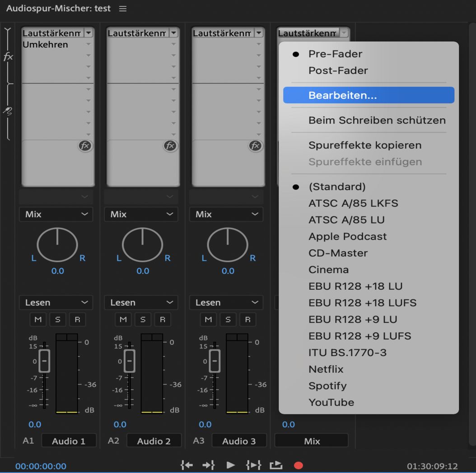476x473 pixels.
Task: Solo track Audio 3 with S button
Action: (x=228, y=320)
